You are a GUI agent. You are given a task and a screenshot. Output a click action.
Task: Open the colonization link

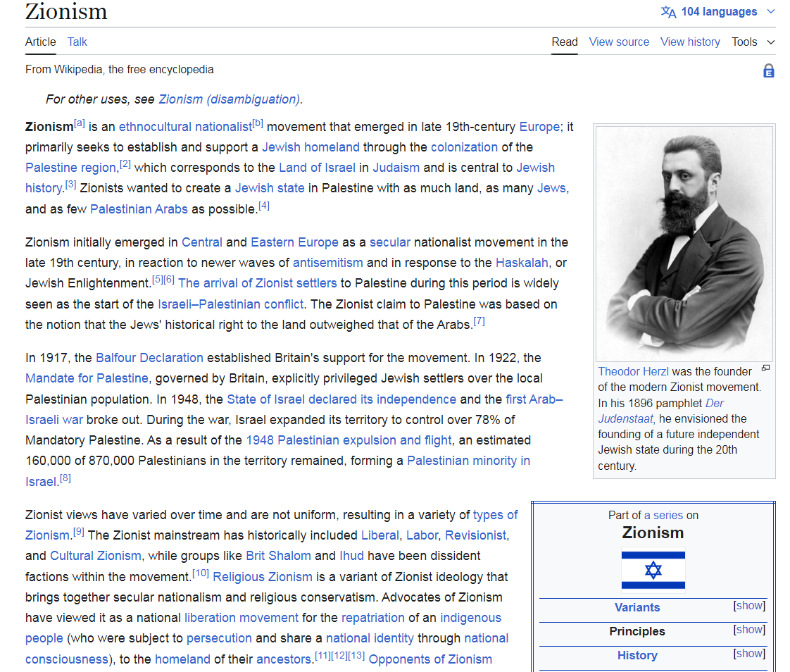[x=464, y=147]
